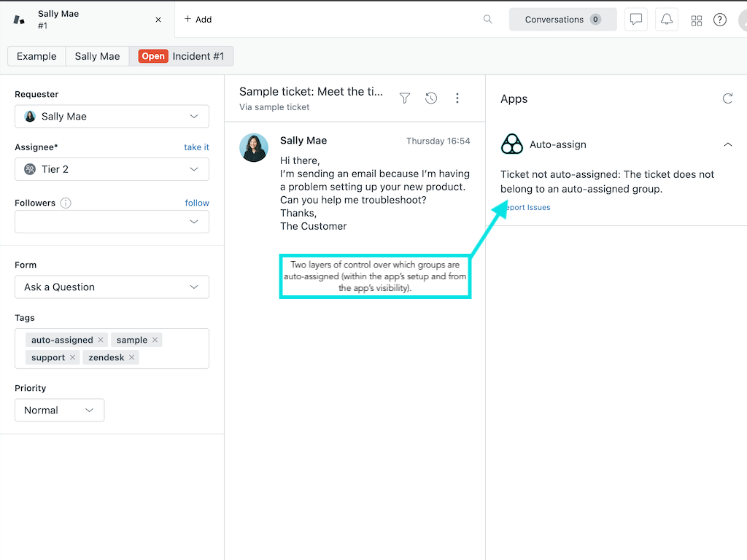Image resolution: width=747 pixels, height=560 pixels.
Task: Click the take it link
Action: [x=196, y=147]
